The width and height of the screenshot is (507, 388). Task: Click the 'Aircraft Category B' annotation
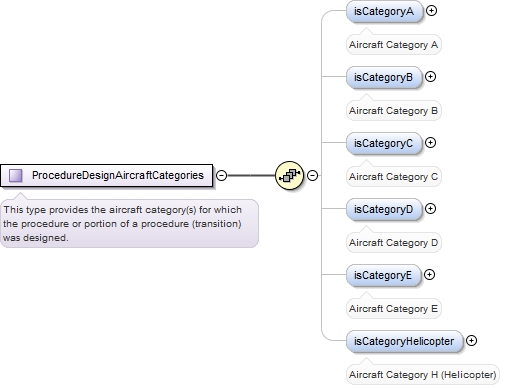[394, 111]
